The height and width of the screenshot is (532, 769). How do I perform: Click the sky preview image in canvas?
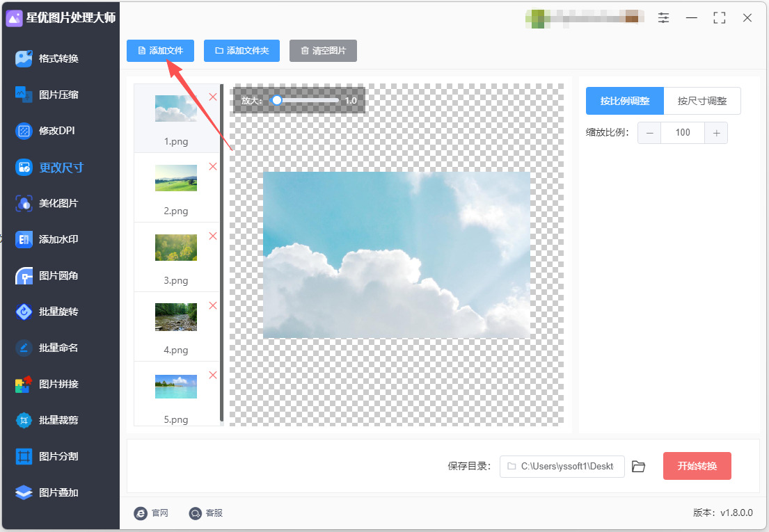point(397,255)
